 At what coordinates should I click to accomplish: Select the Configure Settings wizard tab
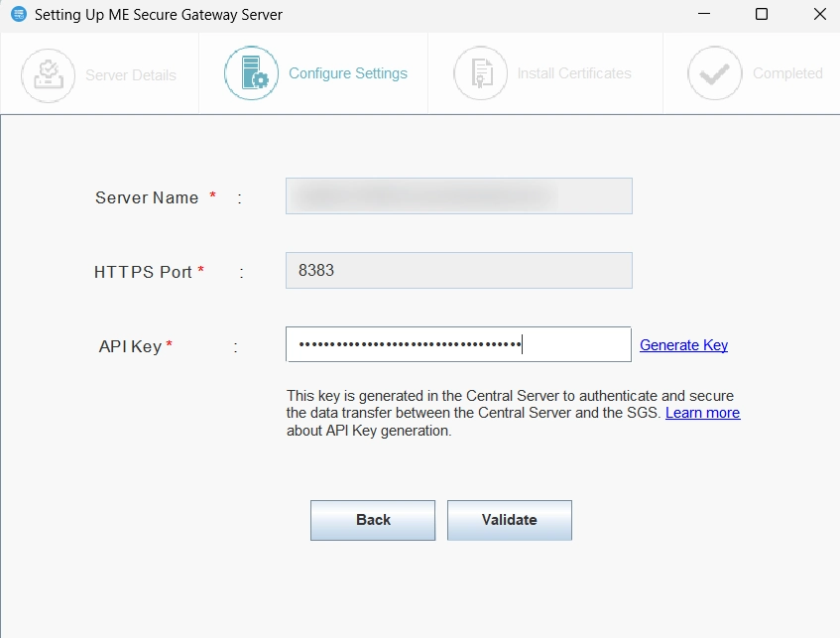click(x=348, y=73)
